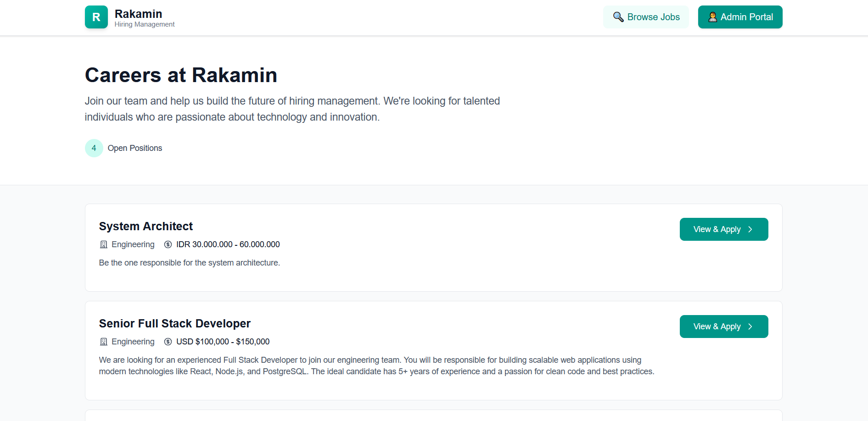This screenshot has height=421, width=868.
Task: Click the chevron arrow in System Architect's View & Apply
Action: click(750, 229)
